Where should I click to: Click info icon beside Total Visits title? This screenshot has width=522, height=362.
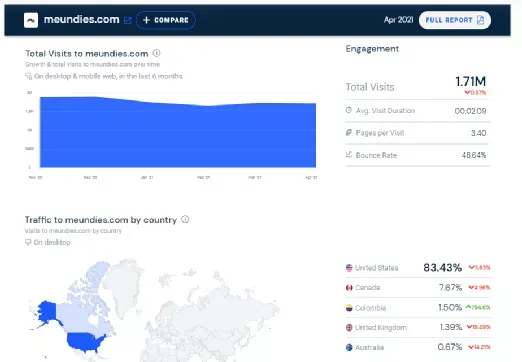point(156,53)
